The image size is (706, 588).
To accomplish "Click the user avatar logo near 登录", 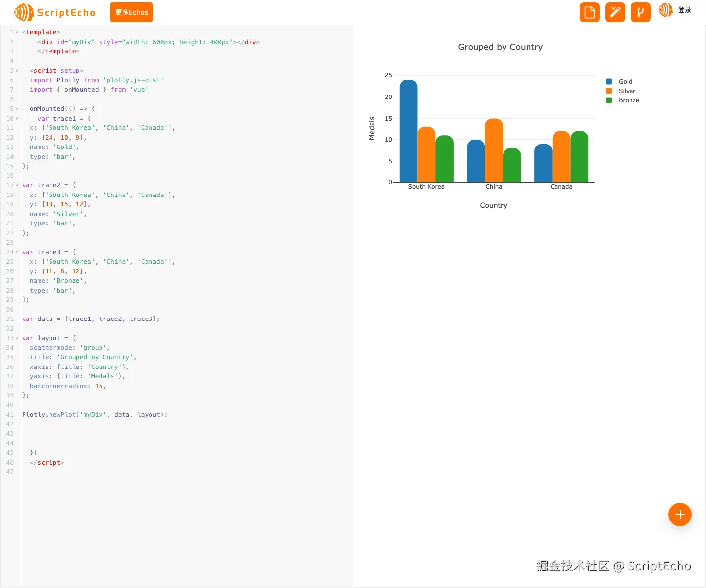I will coord(665,10).
